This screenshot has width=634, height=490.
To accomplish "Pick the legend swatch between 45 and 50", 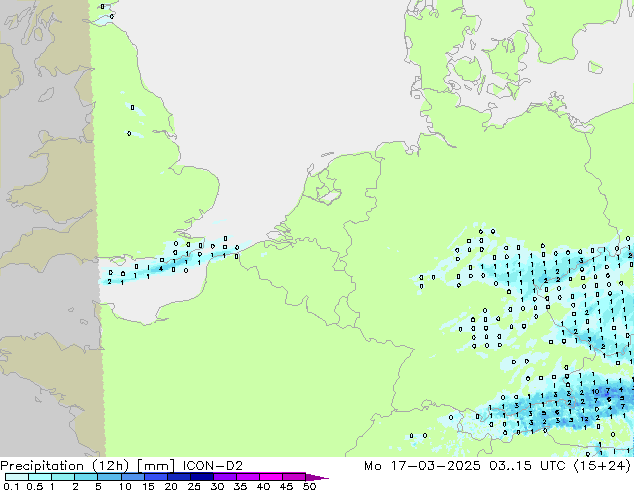I will (298, 477).
